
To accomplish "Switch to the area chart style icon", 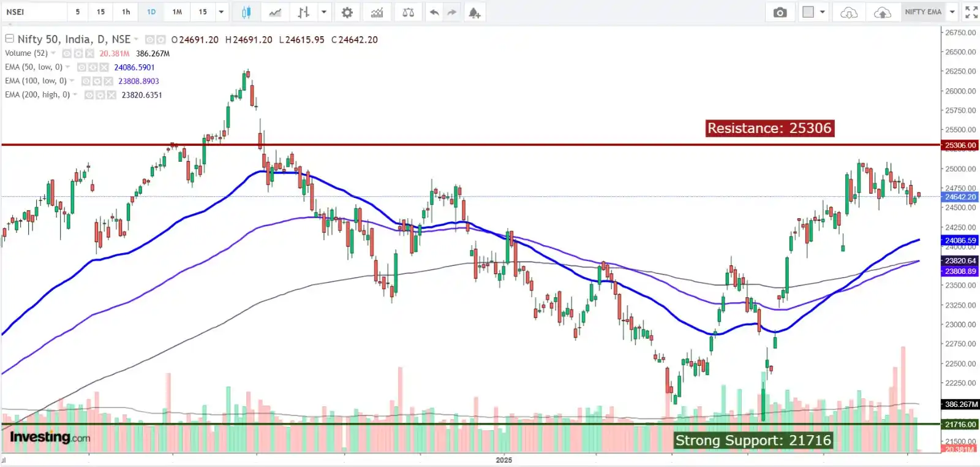I will [x=275, y=12].
